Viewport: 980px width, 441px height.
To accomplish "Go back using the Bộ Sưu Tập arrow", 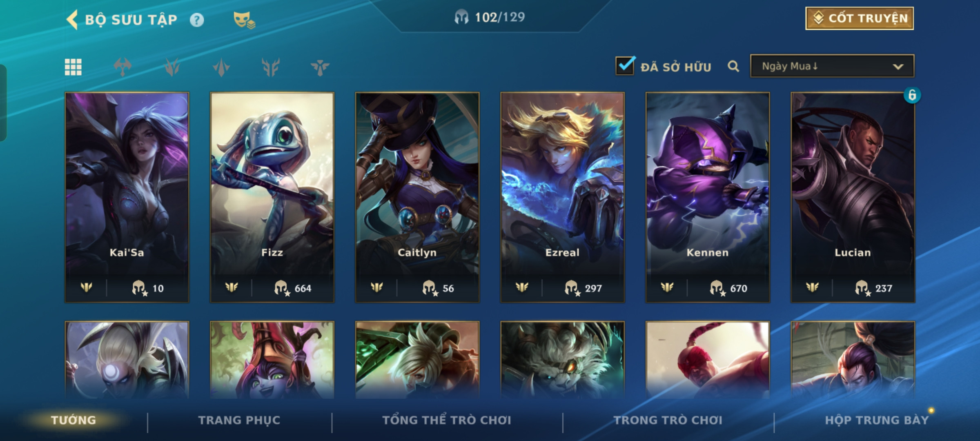I will (72, 20).
